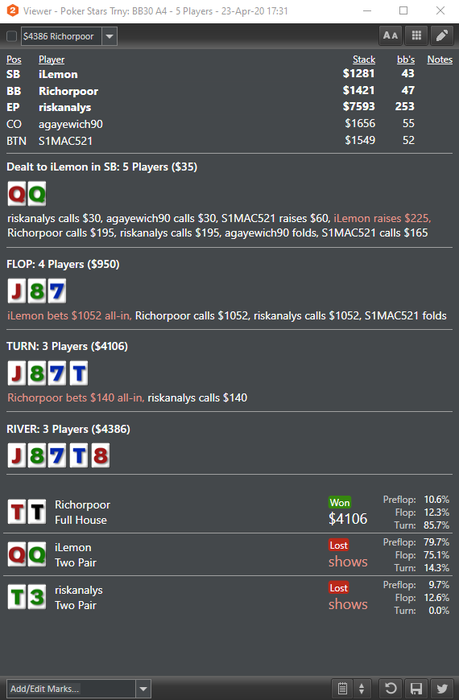459x700 pixels.
Task: Click the clipboard copy icon
Action: 342,688
